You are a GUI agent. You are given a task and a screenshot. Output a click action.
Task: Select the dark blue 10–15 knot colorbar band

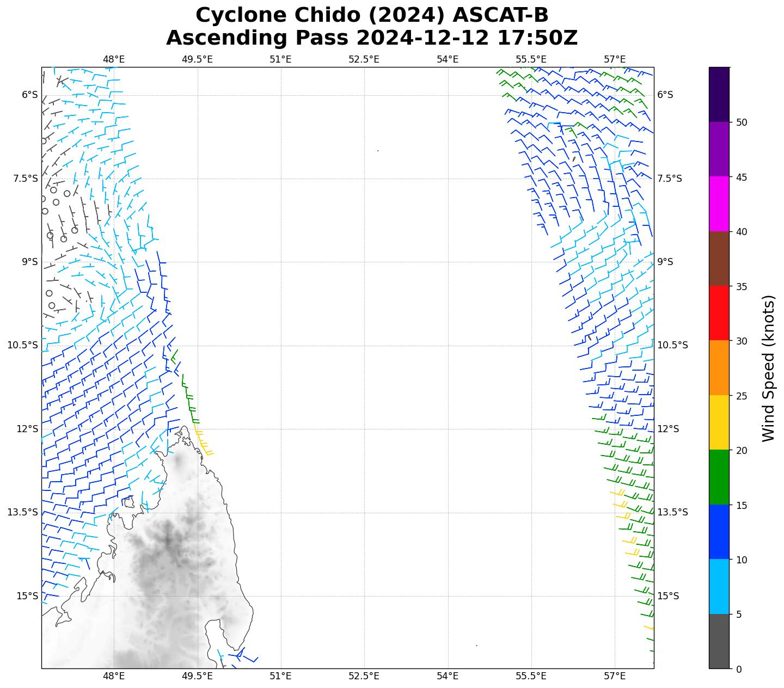(x=719, y=532)
